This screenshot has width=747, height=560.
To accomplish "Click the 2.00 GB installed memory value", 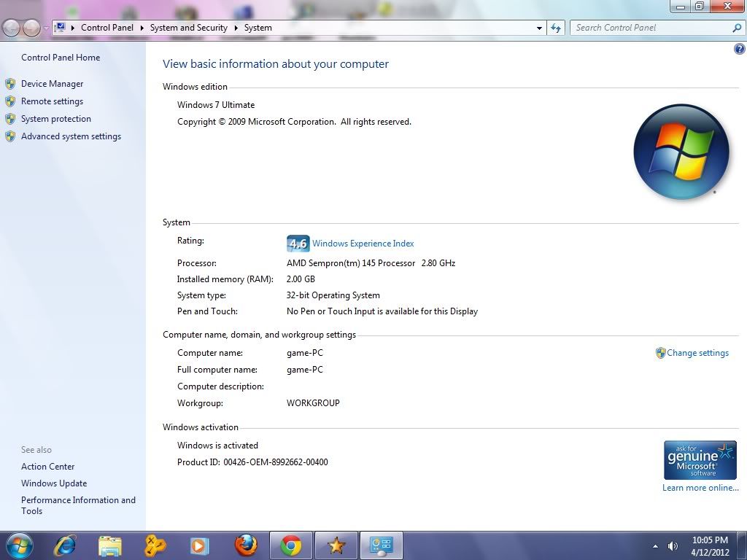I will pyautogui.click(x=301, y=279).
